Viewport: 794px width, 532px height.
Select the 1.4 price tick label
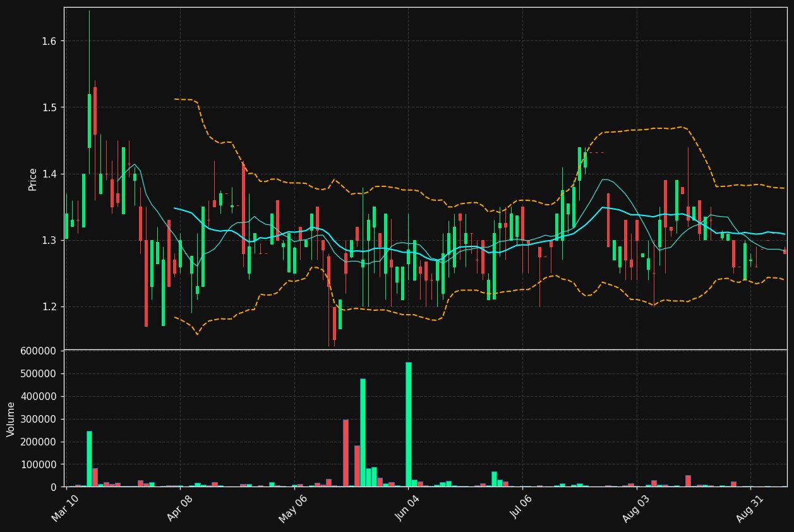point(49,174)
